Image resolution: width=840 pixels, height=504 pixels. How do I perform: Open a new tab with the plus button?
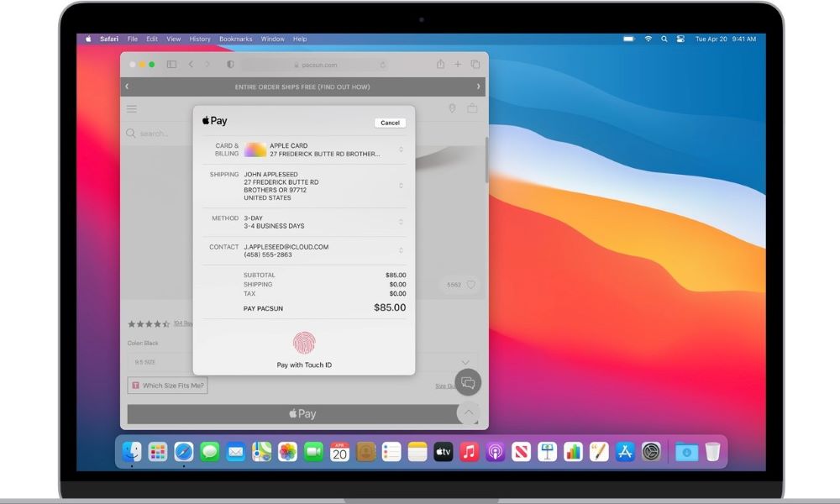[458, 65]
